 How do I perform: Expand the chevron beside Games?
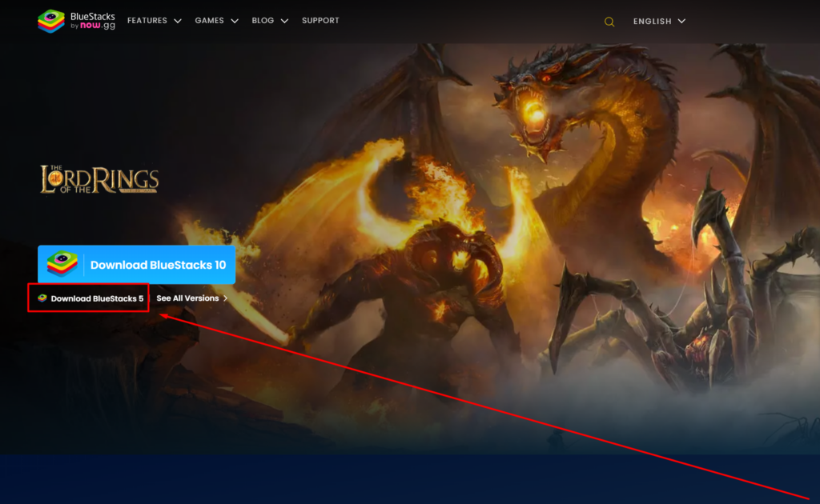coord(235,21)
